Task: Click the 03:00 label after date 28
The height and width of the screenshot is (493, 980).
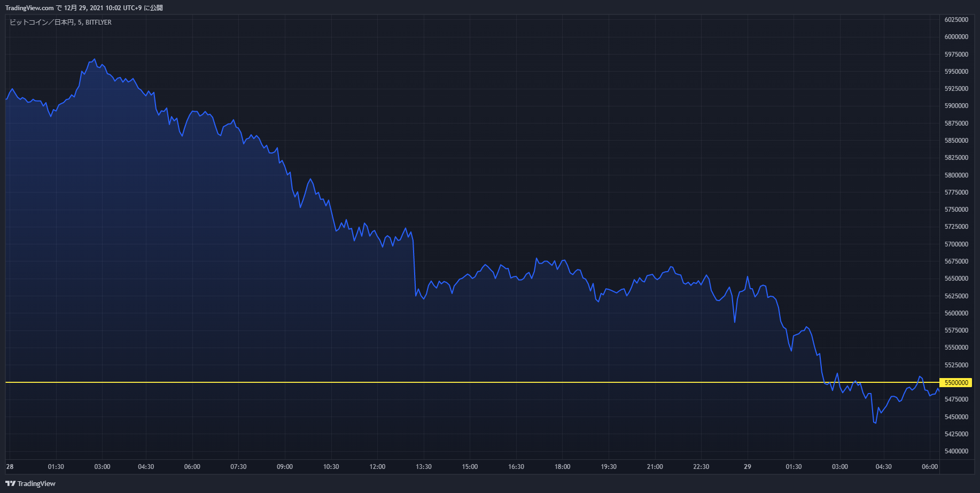Action: [102, 467]
